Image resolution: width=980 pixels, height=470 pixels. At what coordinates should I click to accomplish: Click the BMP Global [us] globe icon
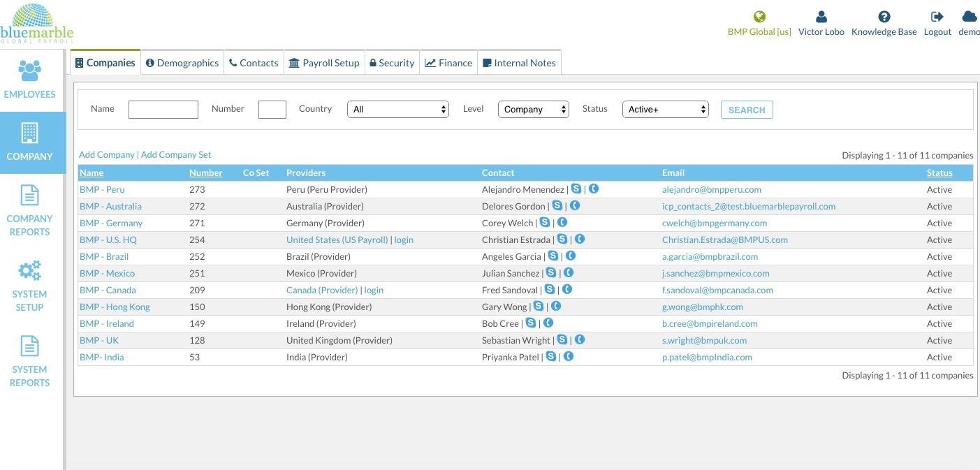point(759,17)
